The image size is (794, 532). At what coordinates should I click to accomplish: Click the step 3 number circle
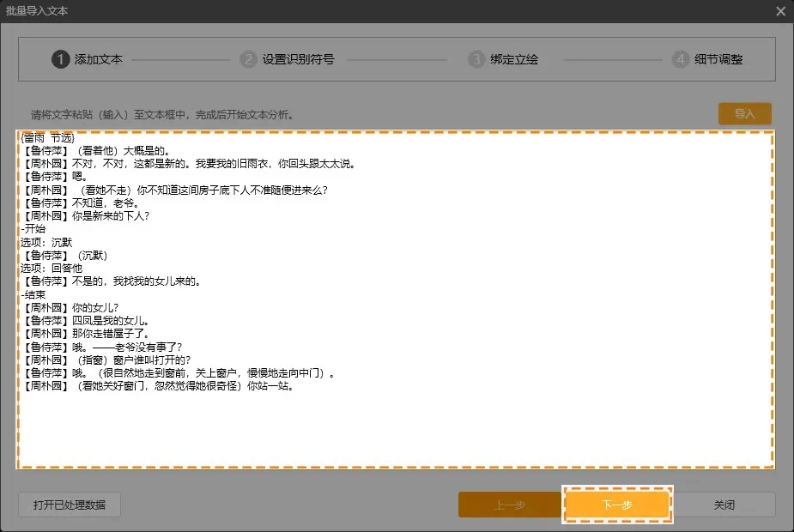tap(476, 59)
